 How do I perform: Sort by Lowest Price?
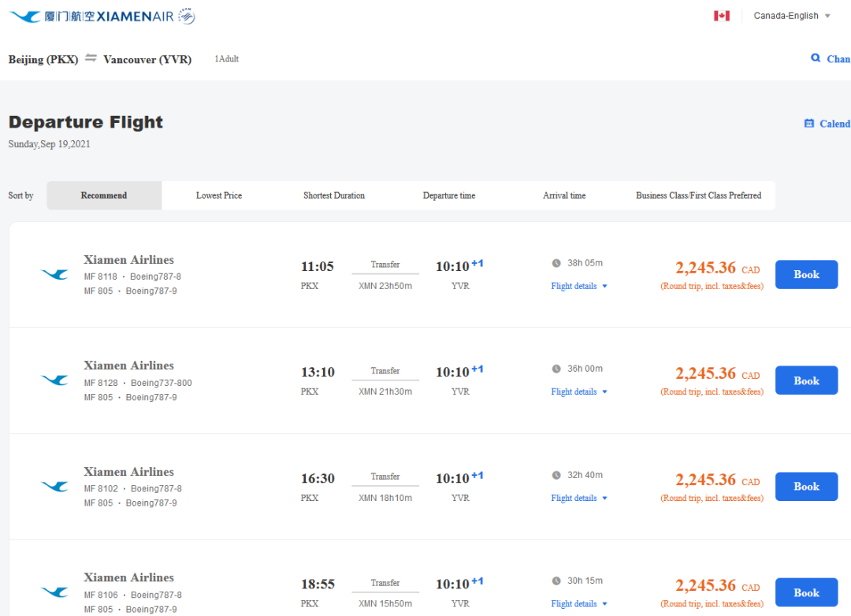(219, 195)
